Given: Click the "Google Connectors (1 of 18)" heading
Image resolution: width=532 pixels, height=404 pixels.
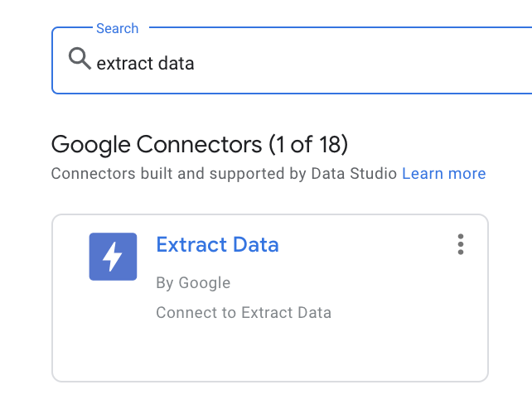Looking at the screenshot, I should coord(199,144).
